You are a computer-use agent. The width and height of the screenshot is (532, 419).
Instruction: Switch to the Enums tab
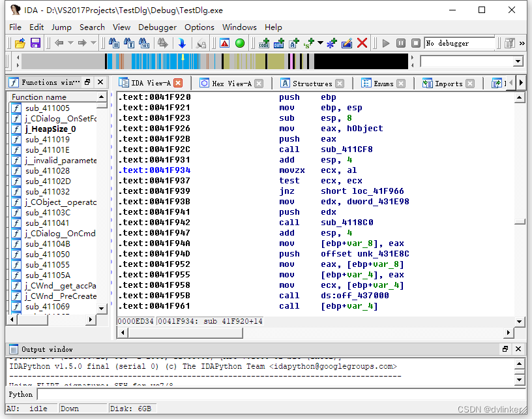[x=383, y=84]
